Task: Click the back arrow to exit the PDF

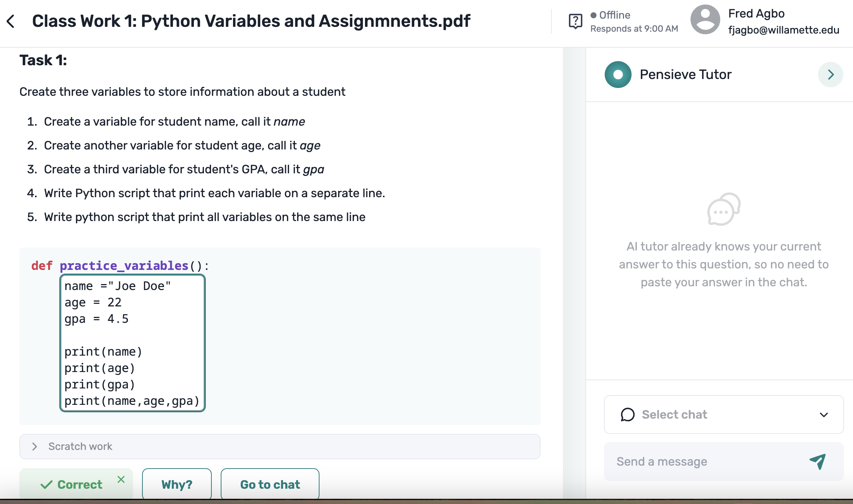Action: (x=11, y=21)
